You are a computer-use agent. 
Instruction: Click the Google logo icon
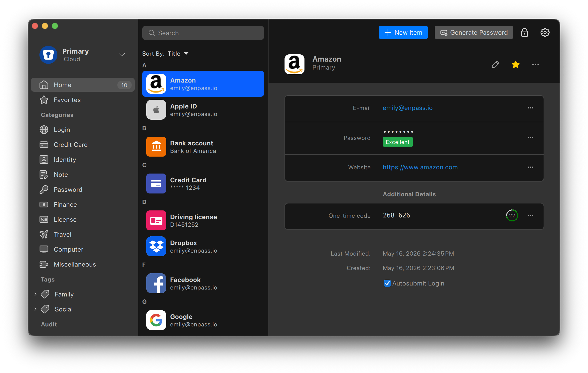tap(156, 320)
